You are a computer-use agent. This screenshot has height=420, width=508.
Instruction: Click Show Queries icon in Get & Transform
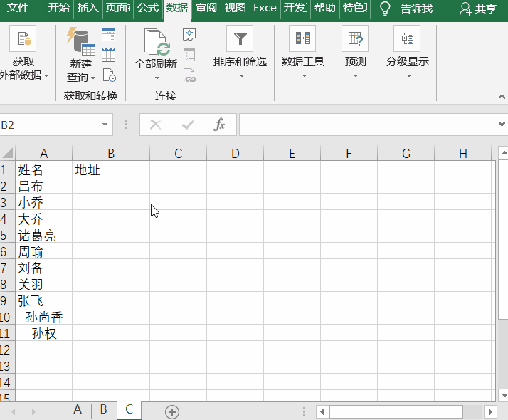click(109, 35)
